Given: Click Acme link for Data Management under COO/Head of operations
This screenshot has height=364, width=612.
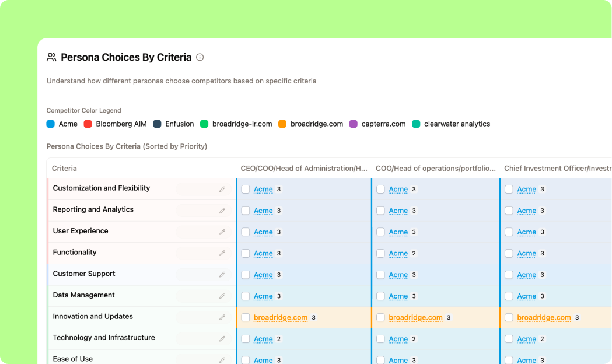Looking at the screenshot, I should click(398, 296).
